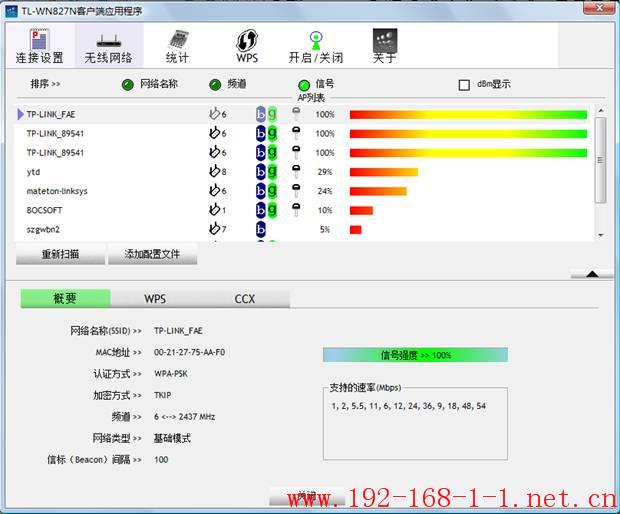
Task: Click the 6 <--> 2437 MHz channel value
Action: pos(185,417)
